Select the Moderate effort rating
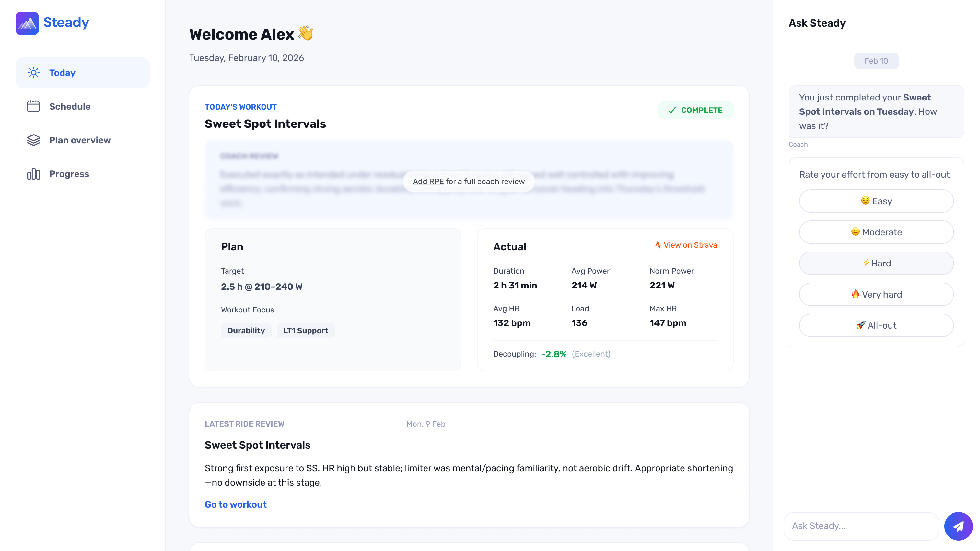 (x=876, y=232)
